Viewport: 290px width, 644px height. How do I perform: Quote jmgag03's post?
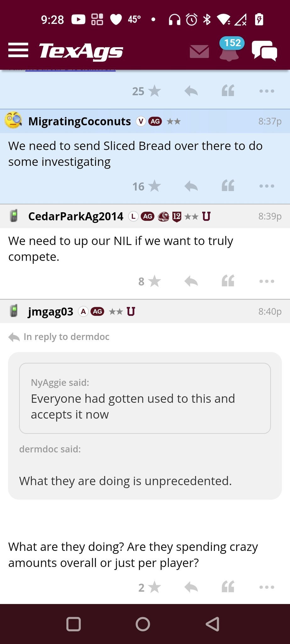(228, 587)
